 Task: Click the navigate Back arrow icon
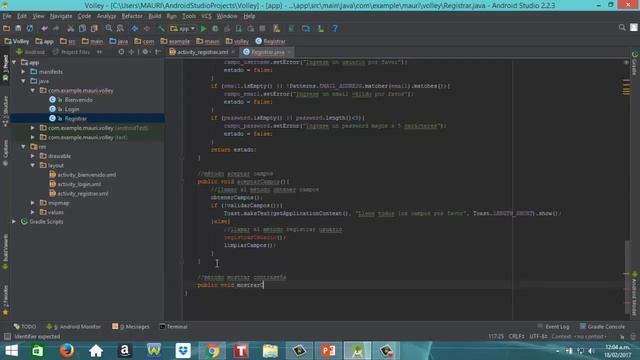135,29
